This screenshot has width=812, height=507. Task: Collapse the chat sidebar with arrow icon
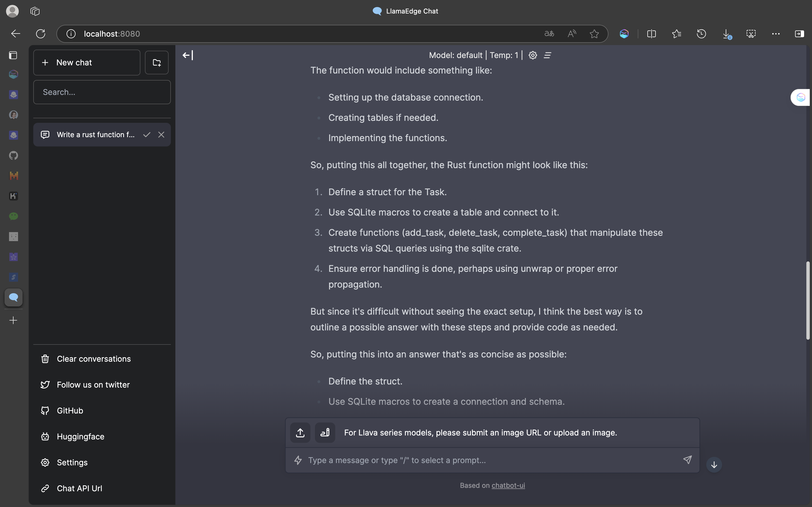(187, 55)
